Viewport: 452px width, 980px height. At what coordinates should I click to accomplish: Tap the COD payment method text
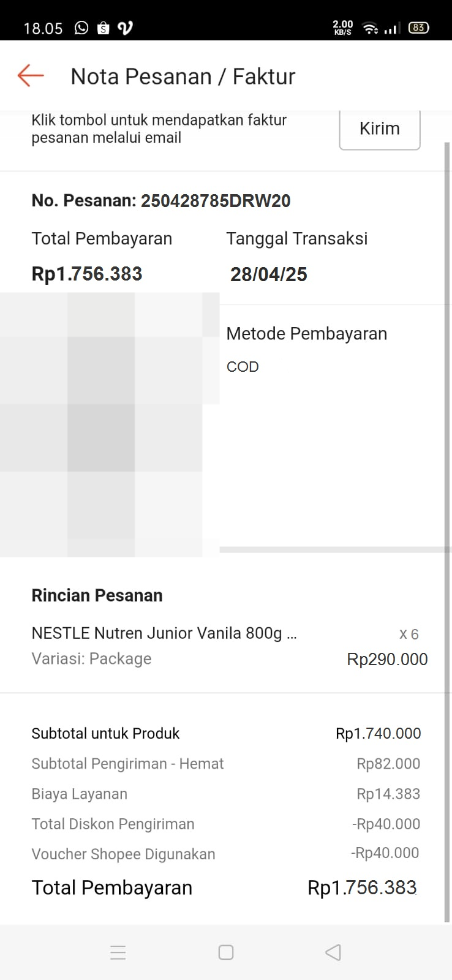click(243, 367)
